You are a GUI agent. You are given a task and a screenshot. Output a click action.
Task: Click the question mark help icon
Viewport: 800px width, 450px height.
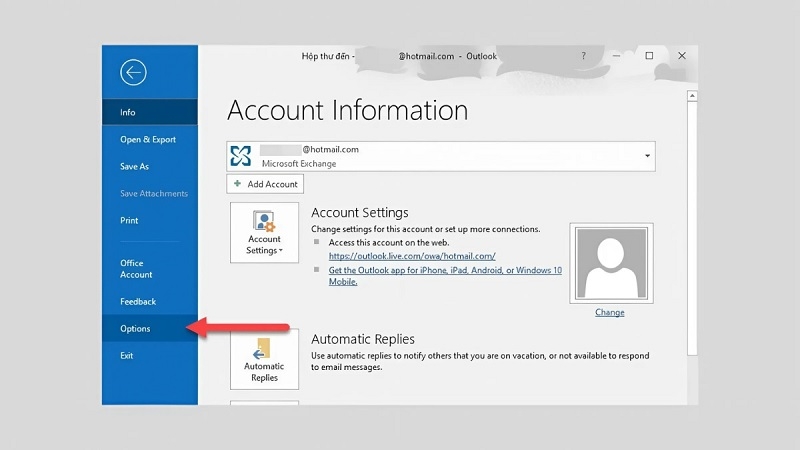pyautogui.click(x=583, y=56)
